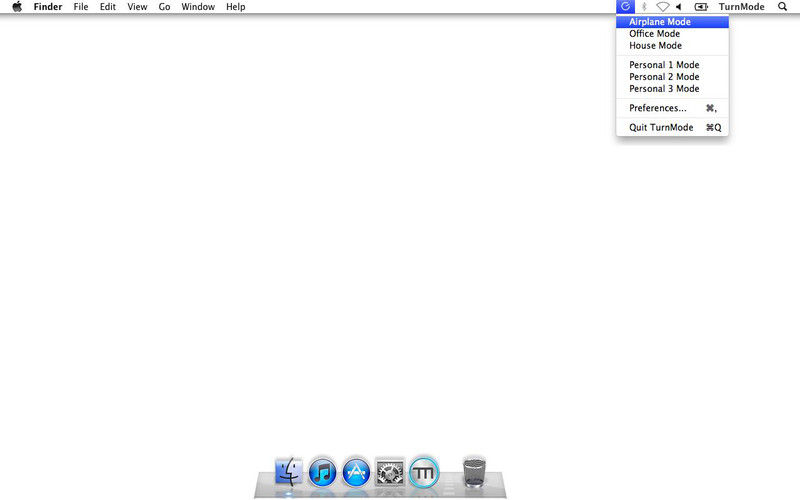Viewport: 800px width, 500px height.
Task: Open the Go menu
Action: point(164,7)
